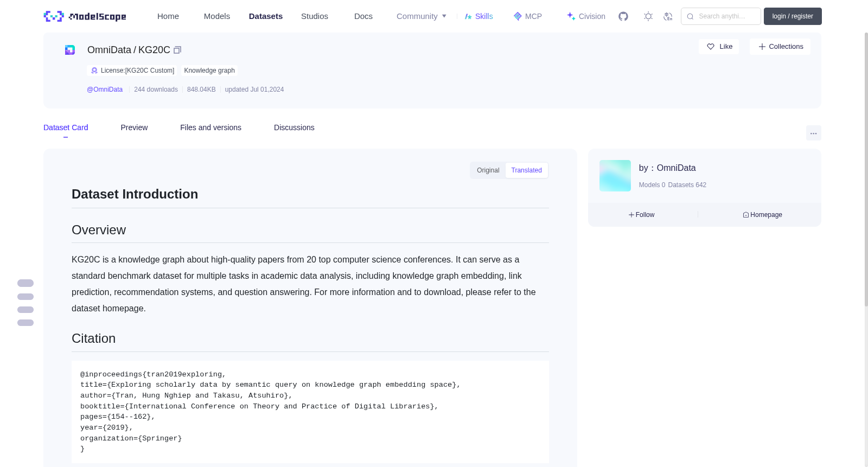Click the "244 downloads" text
The width and height of the screenshot is (868, 467).
click(x=156, y=89)
